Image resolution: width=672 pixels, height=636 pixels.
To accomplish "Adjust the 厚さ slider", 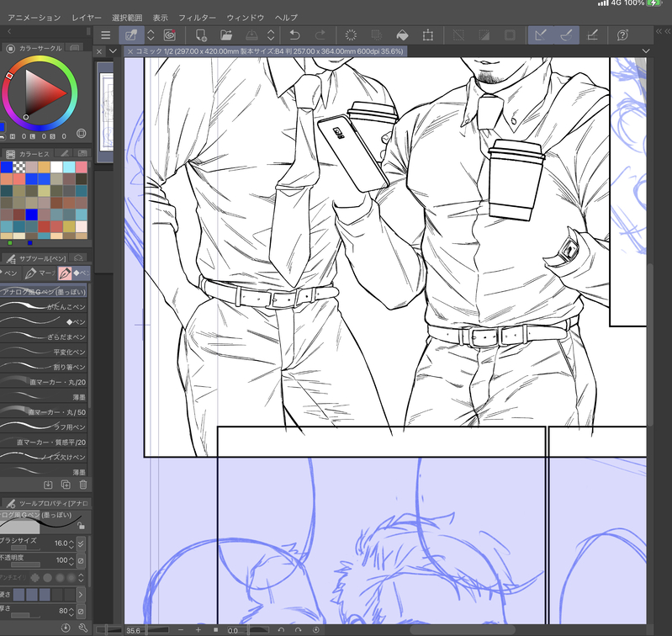I will 26,615.
